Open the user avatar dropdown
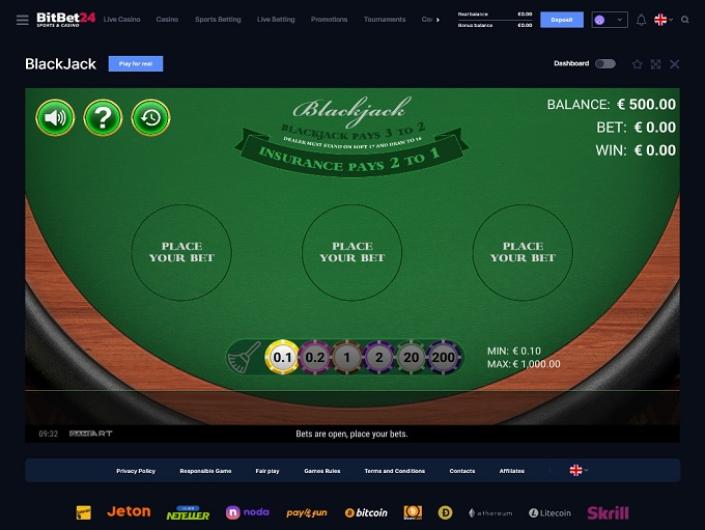The width and height of the screenshot is (705, 530). point(610,20)
